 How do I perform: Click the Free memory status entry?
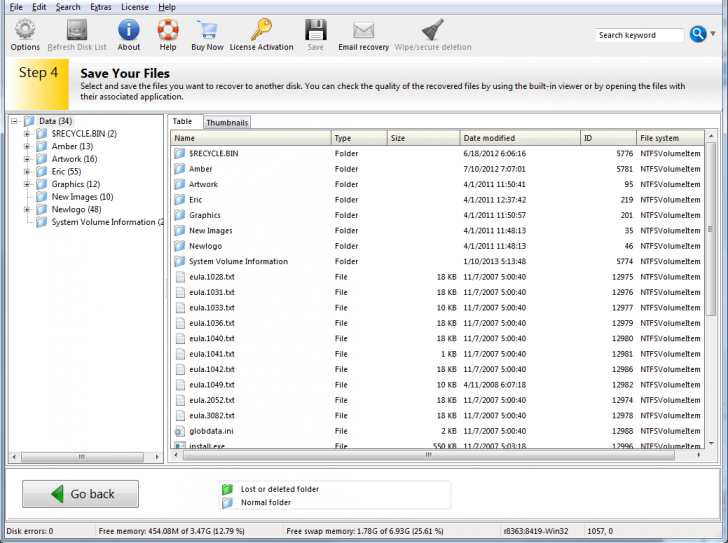coord(171,531)
